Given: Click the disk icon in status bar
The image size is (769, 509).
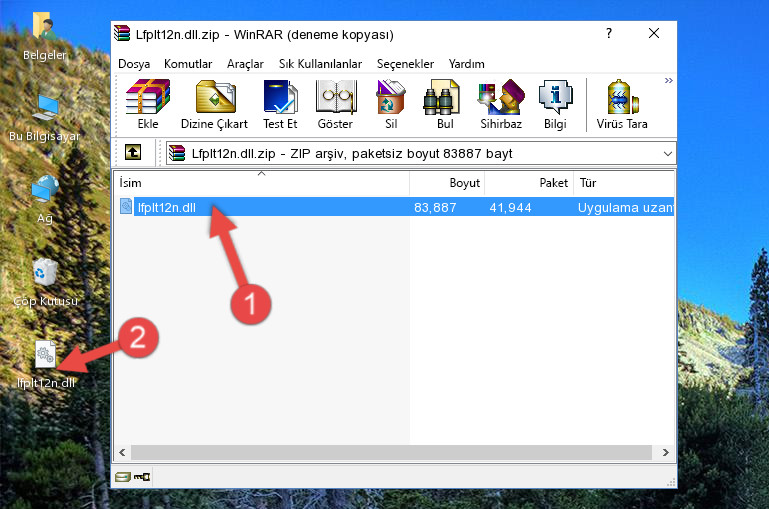Looking at the screenshot, I should [x=122, y=477].
